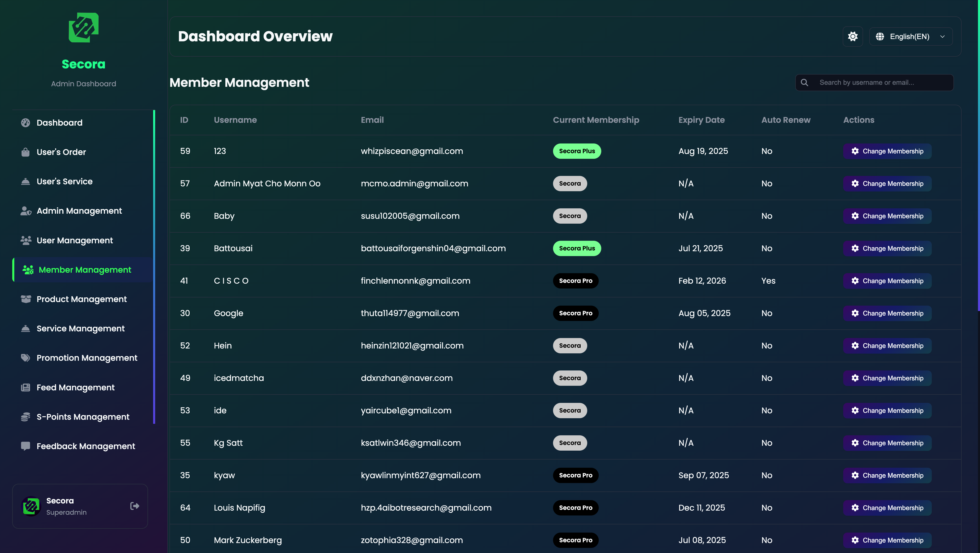Viewport: 980px width, 553px height.
Task: Click the search magnifier icon
Action: [804, 82]
